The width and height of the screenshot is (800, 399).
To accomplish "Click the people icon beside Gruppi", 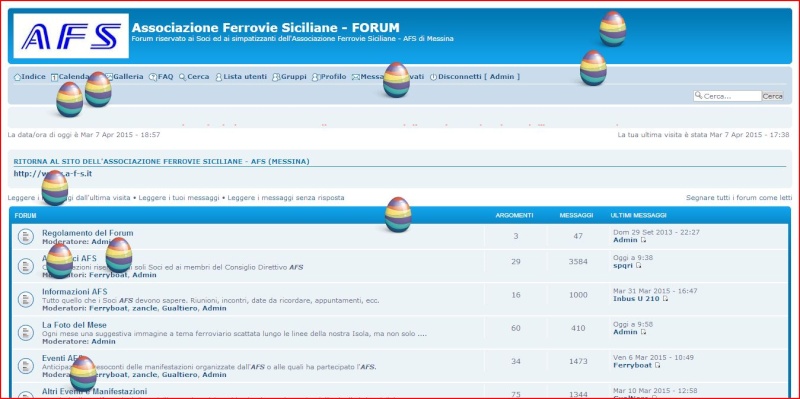I will (x=276, y=77).
